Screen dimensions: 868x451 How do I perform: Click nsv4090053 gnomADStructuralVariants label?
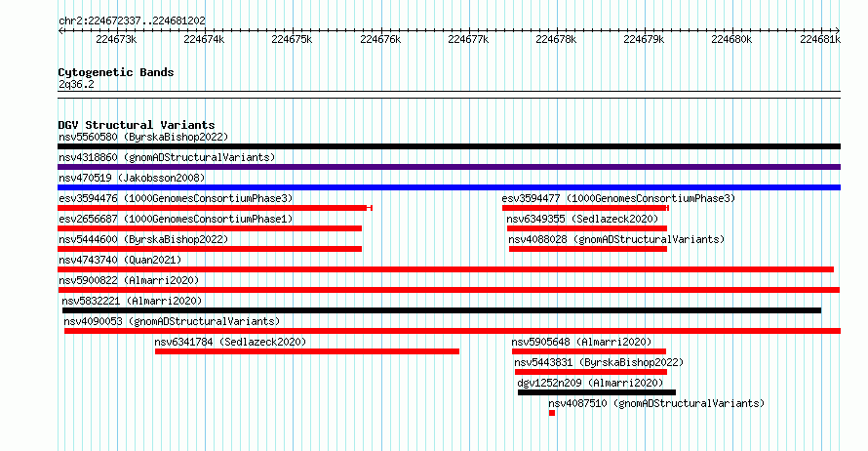coord(172,321)
